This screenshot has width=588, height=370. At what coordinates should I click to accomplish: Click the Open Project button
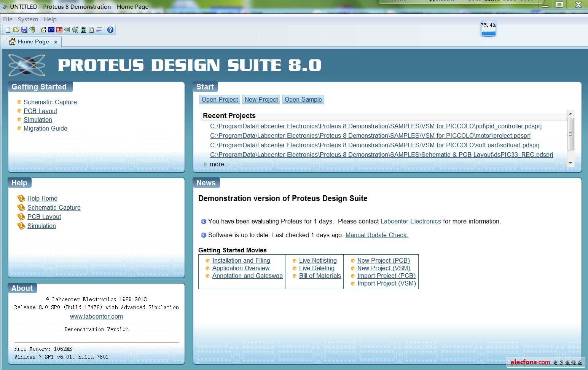[220, 99]
